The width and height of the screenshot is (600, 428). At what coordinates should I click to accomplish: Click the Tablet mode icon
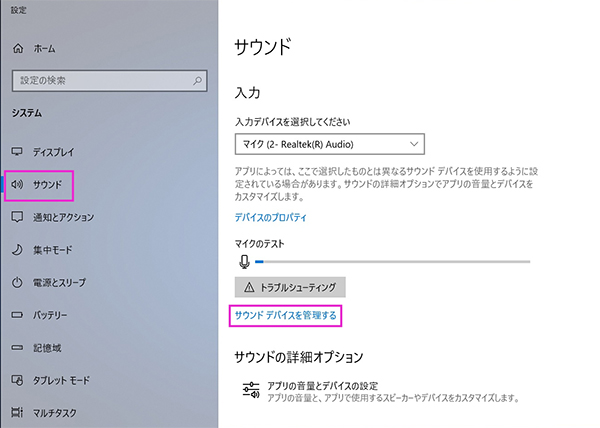pos(16,380)
